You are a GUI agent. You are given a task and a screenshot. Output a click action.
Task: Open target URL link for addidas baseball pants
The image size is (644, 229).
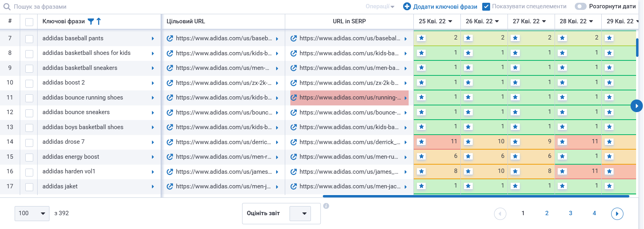pyautogui.click(x=170, y=38)
